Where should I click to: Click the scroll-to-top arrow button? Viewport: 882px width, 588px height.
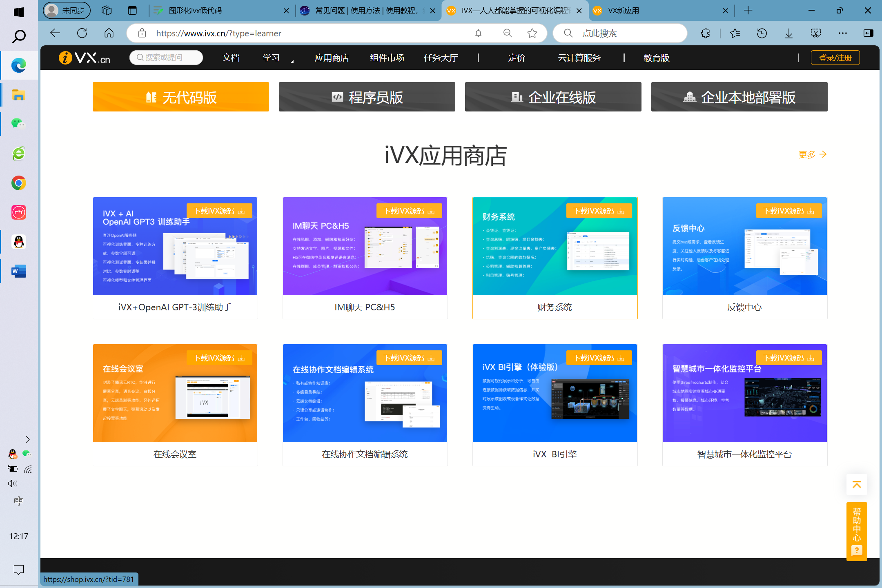pyautogui.click(x=857, y=485)
